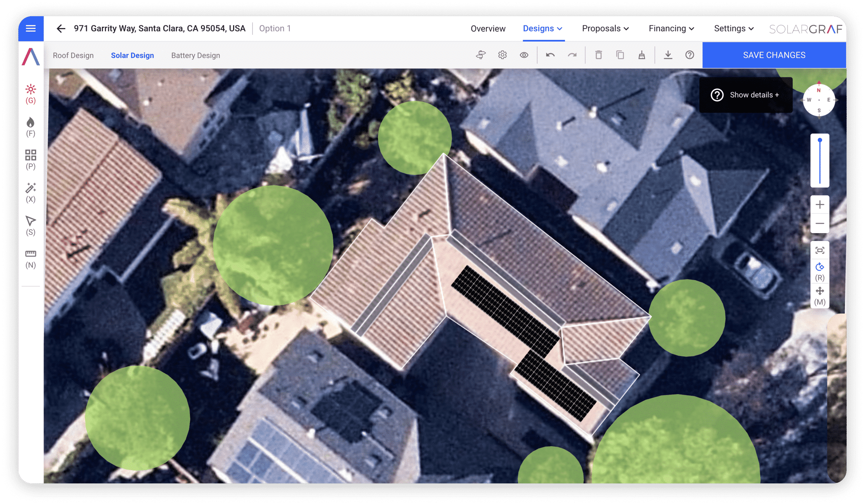865x504 pixels.
Task: Open design settings gear icon
Action: [502, 55]
